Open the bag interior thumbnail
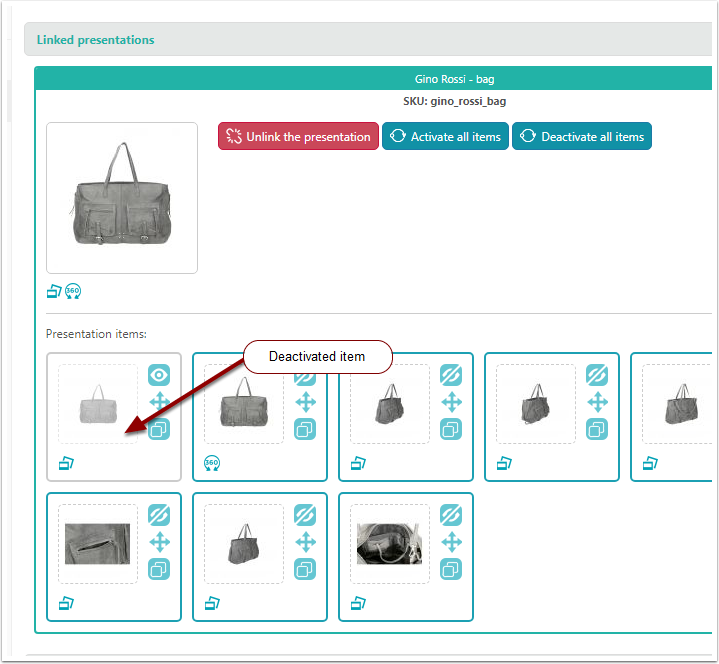The height and width of the screenshot is (664, 719). [390, 544]
